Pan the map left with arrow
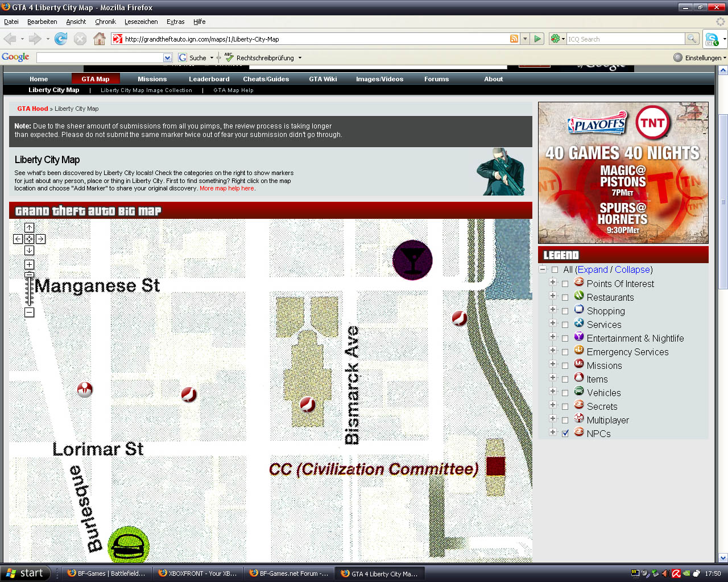The width and height of the screenshot is (728, 582). (18, 239)
